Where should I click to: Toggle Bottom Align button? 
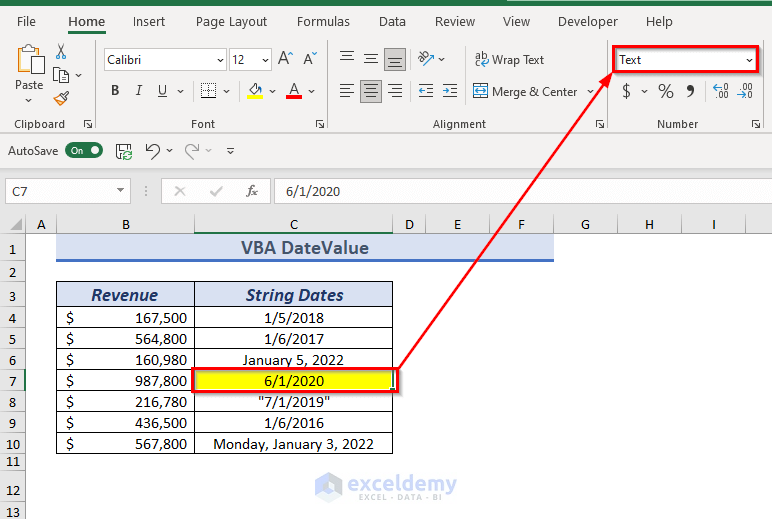point(395,59)
